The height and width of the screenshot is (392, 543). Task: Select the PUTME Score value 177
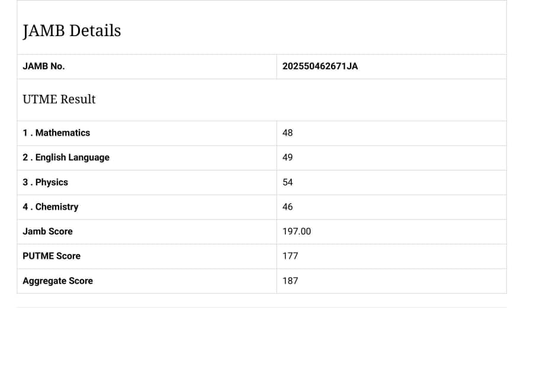point(290,256)
